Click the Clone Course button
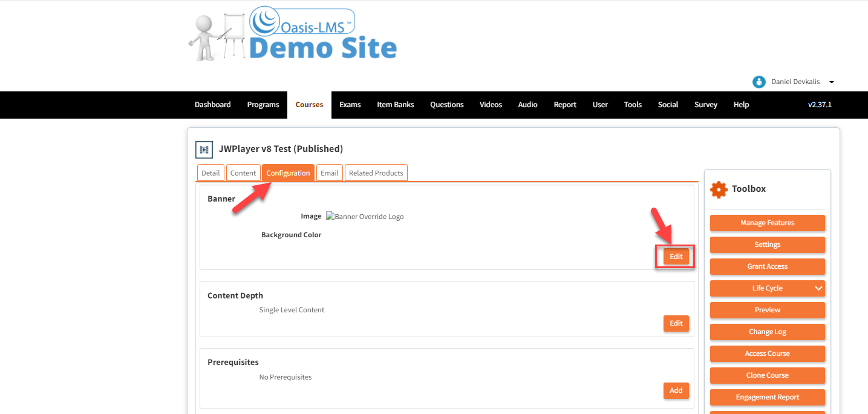Image resolution: width=868 pixels, height=414 pixels. tap(767, 375)
